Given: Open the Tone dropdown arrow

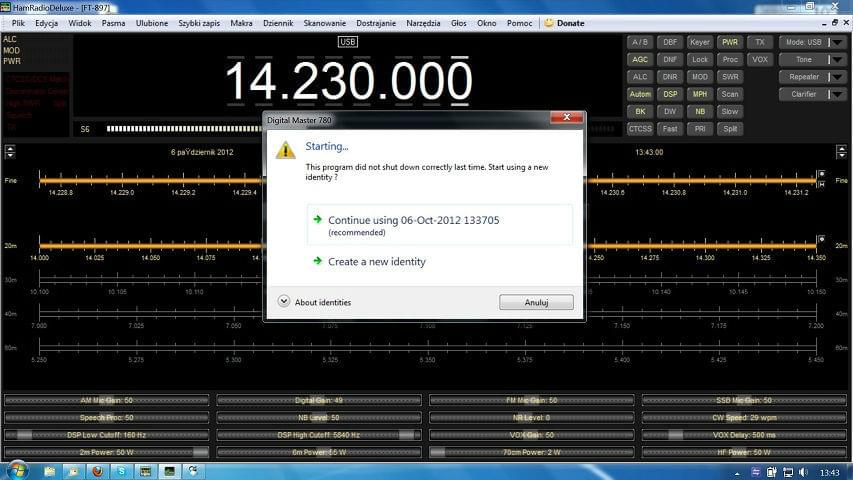Looking at the screenshot, I should [x=838, y=59].
